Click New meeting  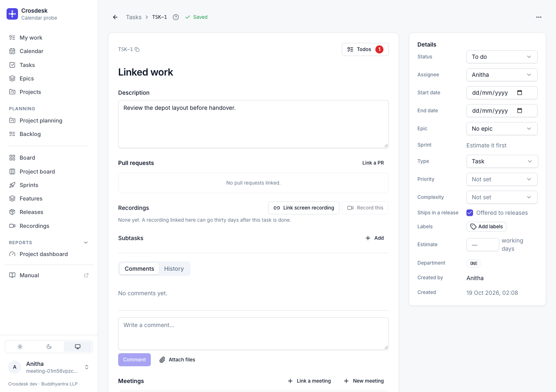[x=364, y=381]
